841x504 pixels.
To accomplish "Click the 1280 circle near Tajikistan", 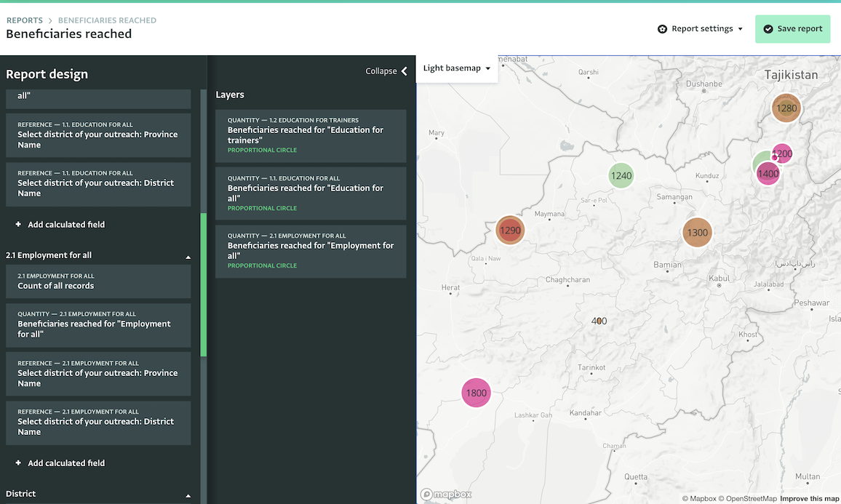I will pos(786,108).
